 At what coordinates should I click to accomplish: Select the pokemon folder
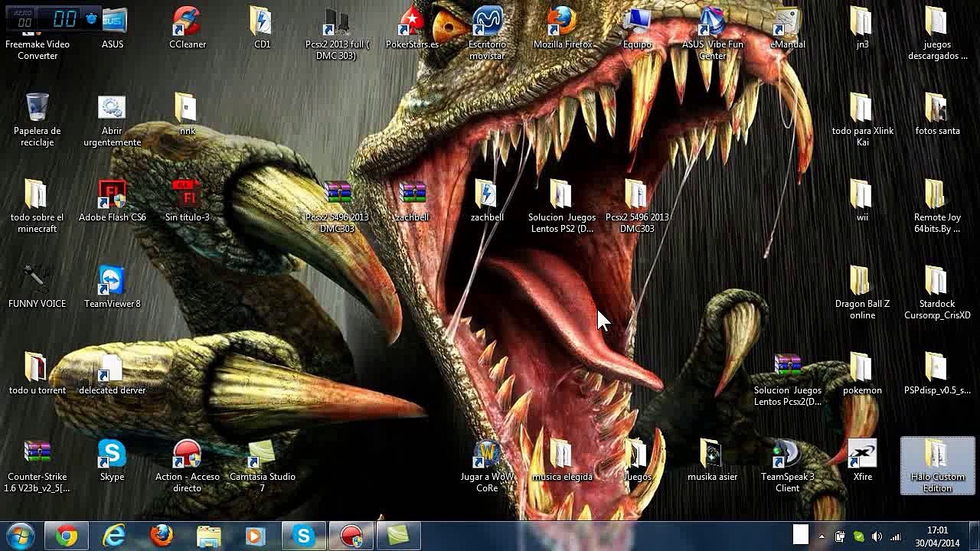tap(862, 374)
